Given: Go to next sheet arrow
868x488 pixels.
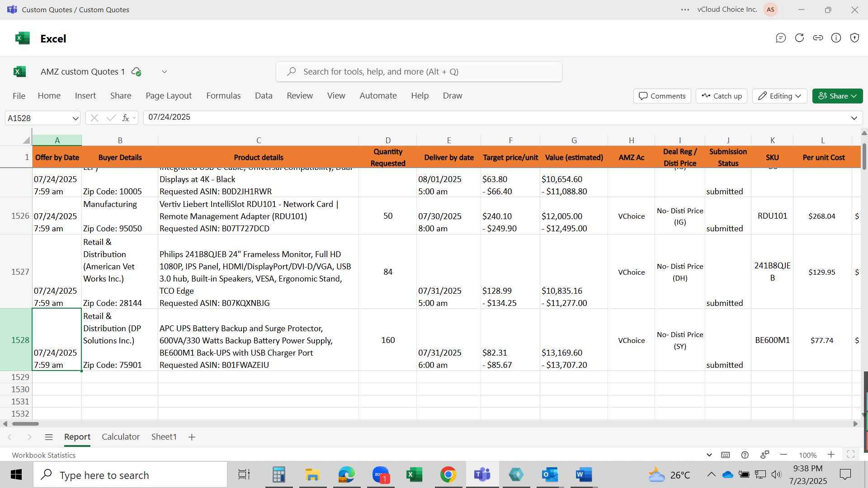Looking at the screenshot, I should pyautogui.click(x=29, y=437).
